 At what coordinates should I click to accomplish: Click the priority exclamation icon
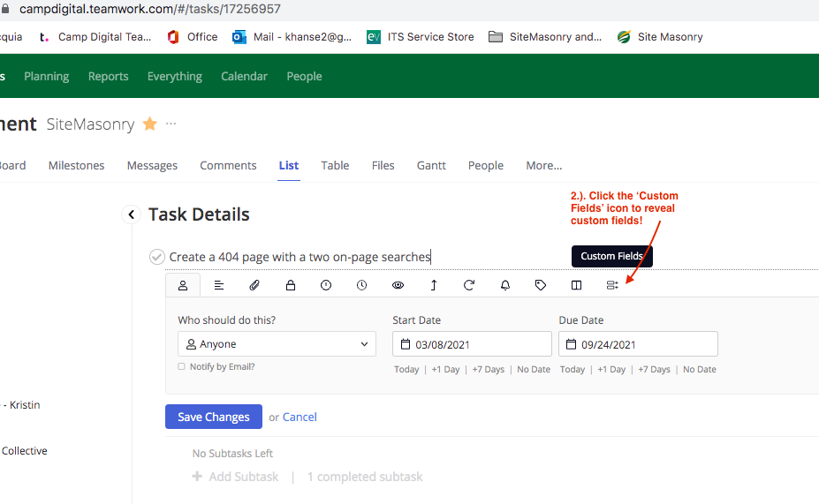[326, 285]
